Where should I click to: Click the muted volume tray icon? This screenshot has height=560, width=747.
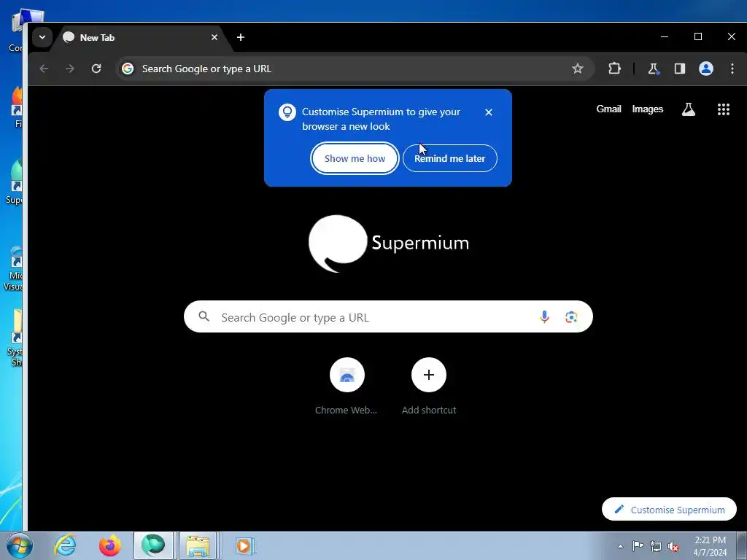click(x=673, y=546)
